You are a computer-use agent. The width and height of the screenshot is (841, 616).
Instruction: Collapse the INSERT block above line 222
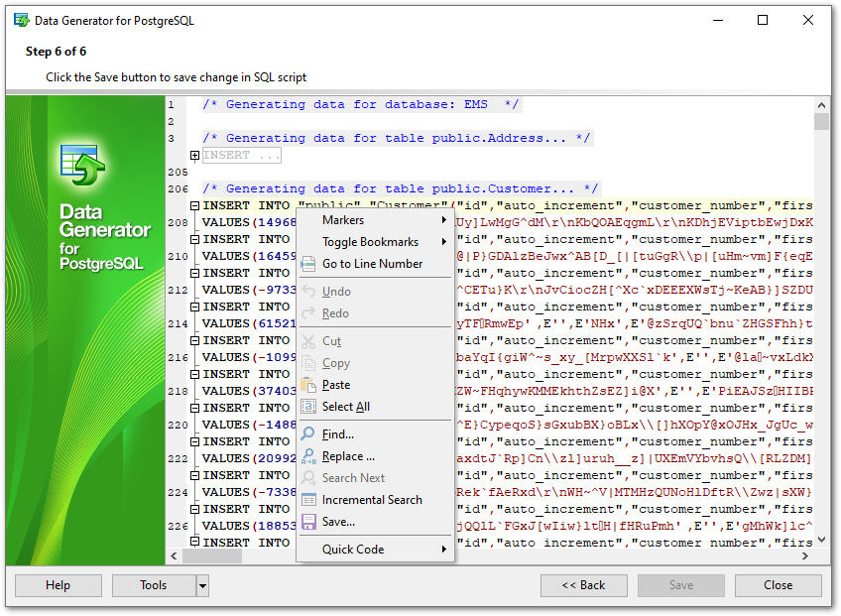194,441
